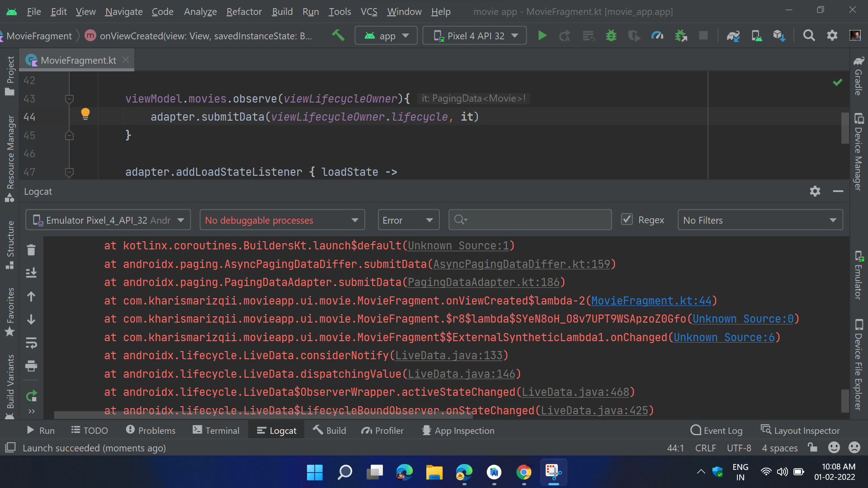The image size is (868, 488).
Task: Open AsyncPagingDataDiffer.kt:159 link
Action: pos(521,264)
